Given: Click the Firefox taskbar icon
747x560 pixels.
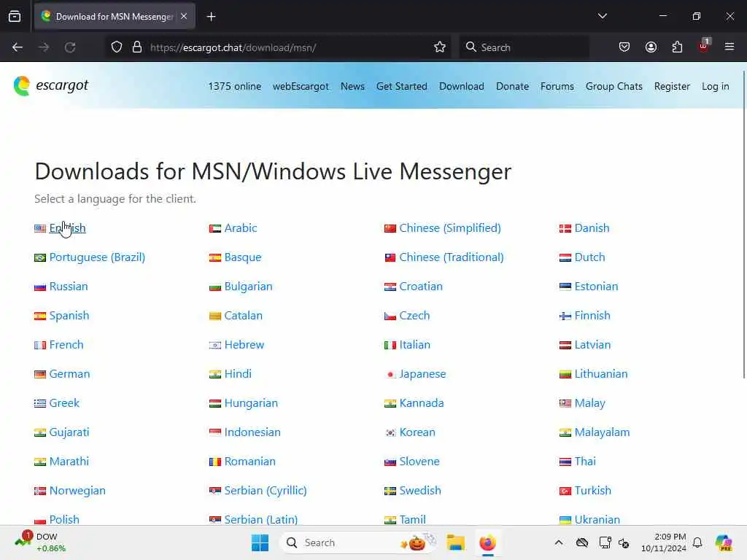Looking at the screenshot, I should [487, 542].
